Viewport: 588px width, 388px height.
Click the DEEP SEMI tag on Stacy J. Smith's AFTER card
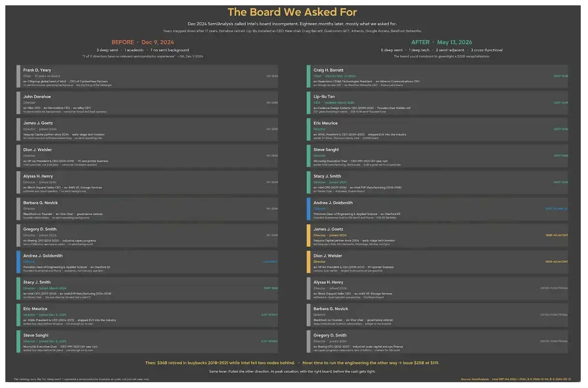click(561, 182)
